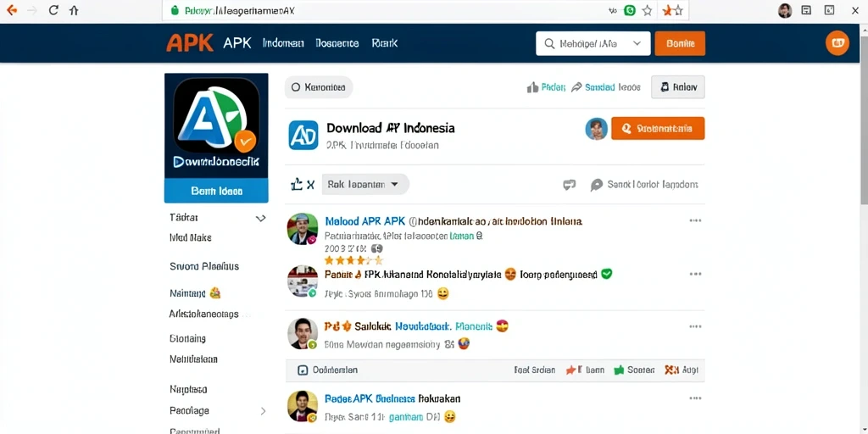Select 'Med Make' in the sidebar
868x434 pixels.
[190, 238]
